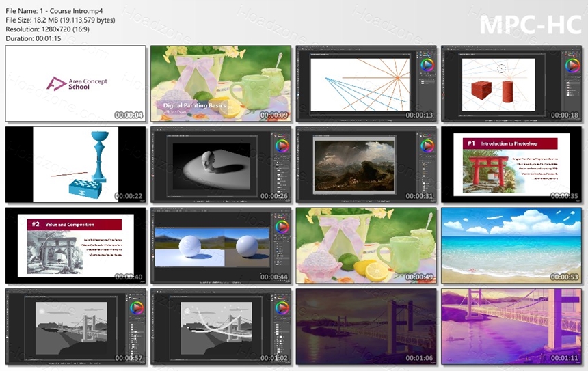588x371 pixels.
Task: Select thumbnail showing red cube and cylinder
Action: tap(511, 83)
